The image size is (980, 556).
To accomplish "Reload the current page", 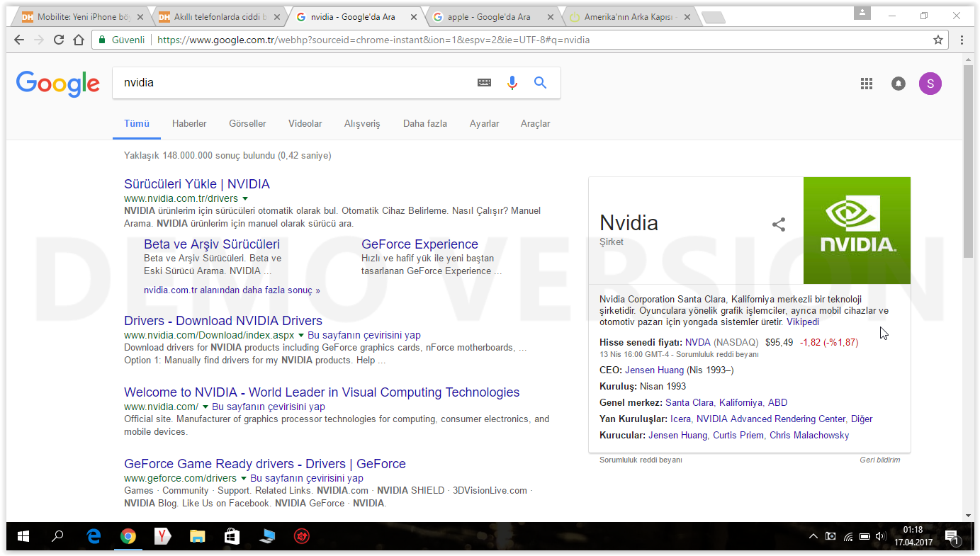I will point(59,40).
